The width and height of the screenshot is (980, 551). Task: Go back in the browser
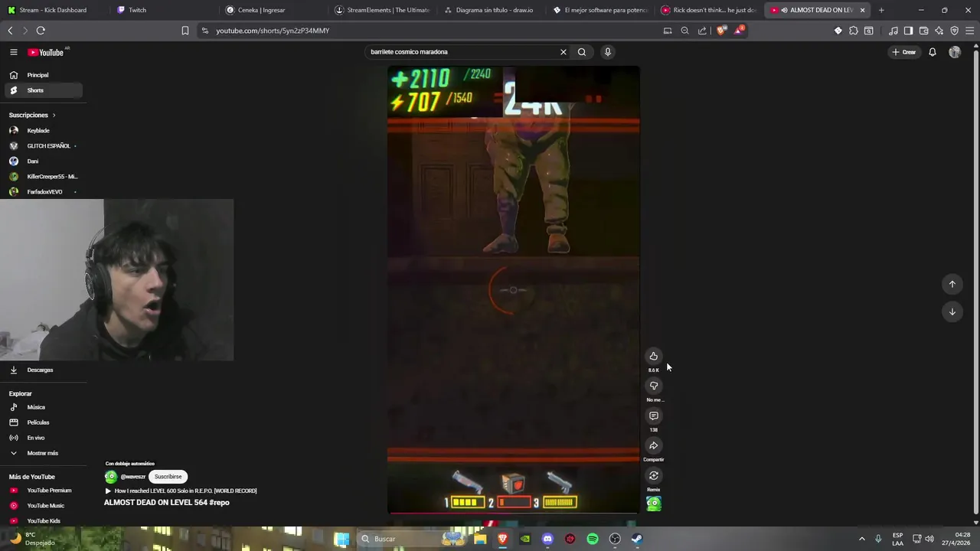(10, 31)
